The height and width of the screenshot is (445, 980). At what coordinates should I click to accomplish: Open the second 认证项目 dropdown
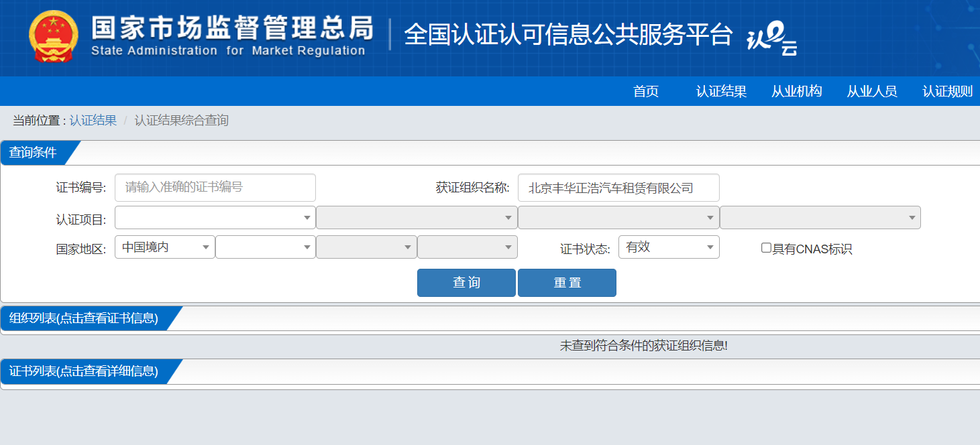417,218
